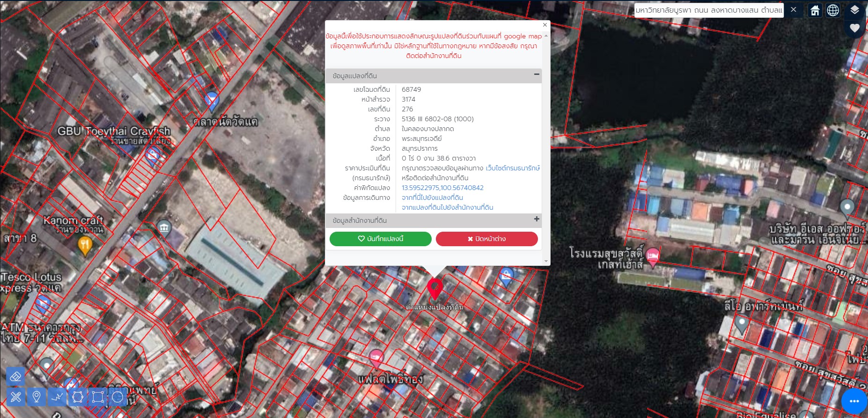Go to the home page icon
This screenshot has width=868, height=418.
click(x=815, y=10)
